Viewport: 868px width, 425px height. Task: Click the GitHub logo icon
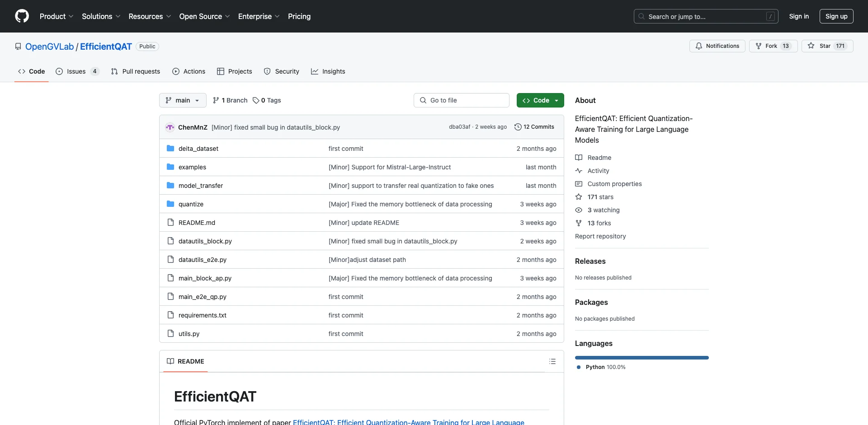click(22, 16)
